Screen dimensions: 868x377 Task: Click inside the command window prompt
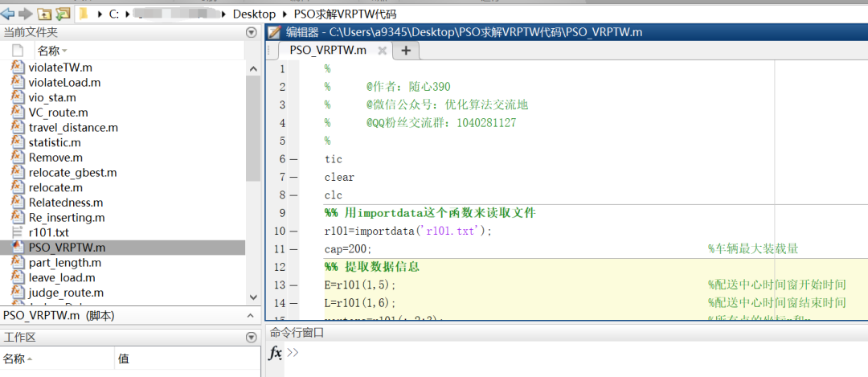tap(563, 354)
